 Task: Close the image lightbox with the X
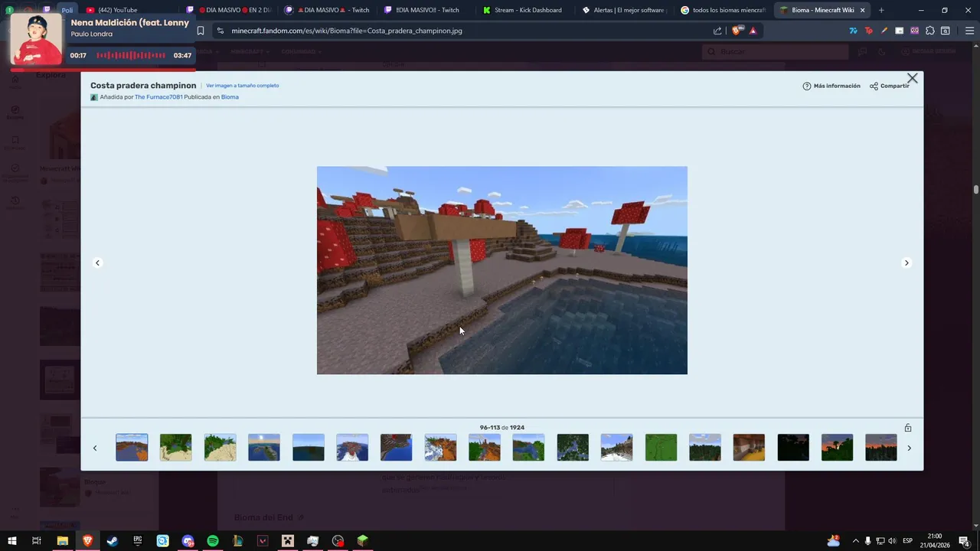[x=912, y=78]
